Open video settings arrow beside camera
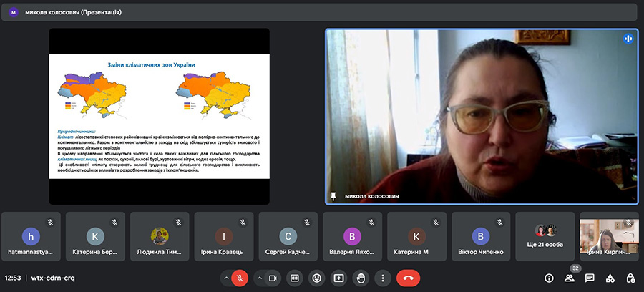The image size is (644, 292). (259, 278)
